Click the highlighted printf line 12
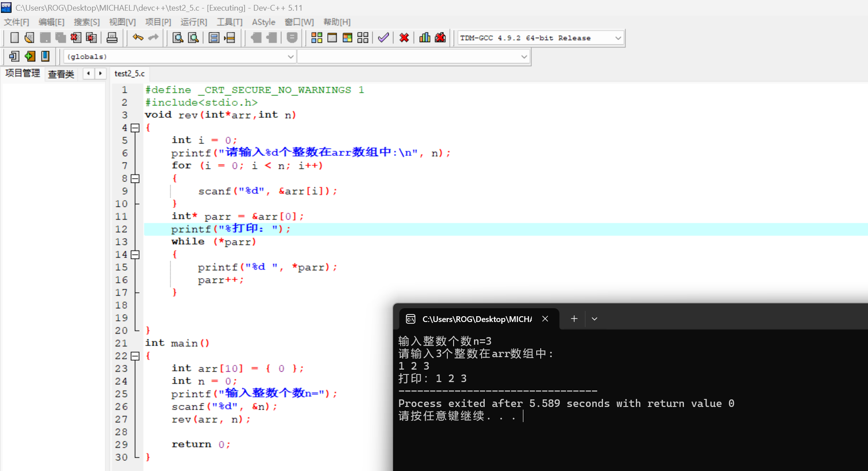The width and height of the screenshot is (868, 471). tap(231, 229)
